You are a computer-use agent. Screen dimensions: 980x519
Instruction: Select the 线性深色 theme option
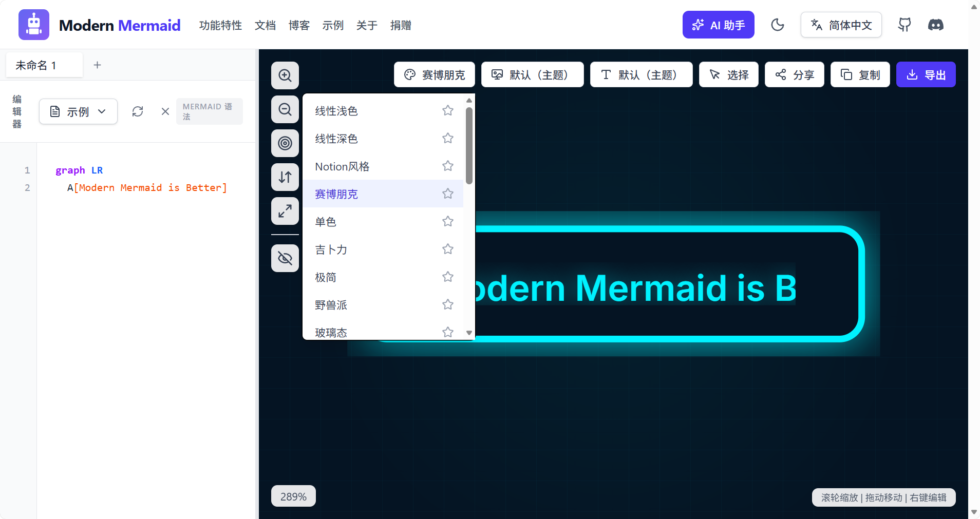pos(383,138)
